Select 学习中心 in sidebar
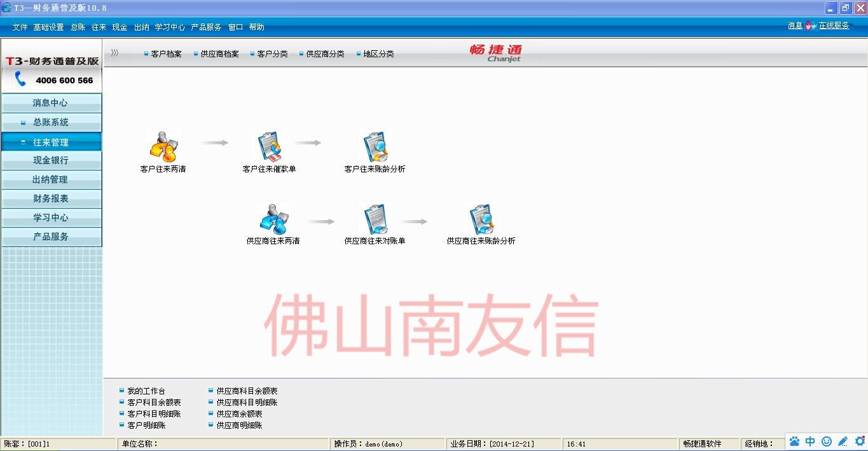The image size is (868, 451). 51,218
